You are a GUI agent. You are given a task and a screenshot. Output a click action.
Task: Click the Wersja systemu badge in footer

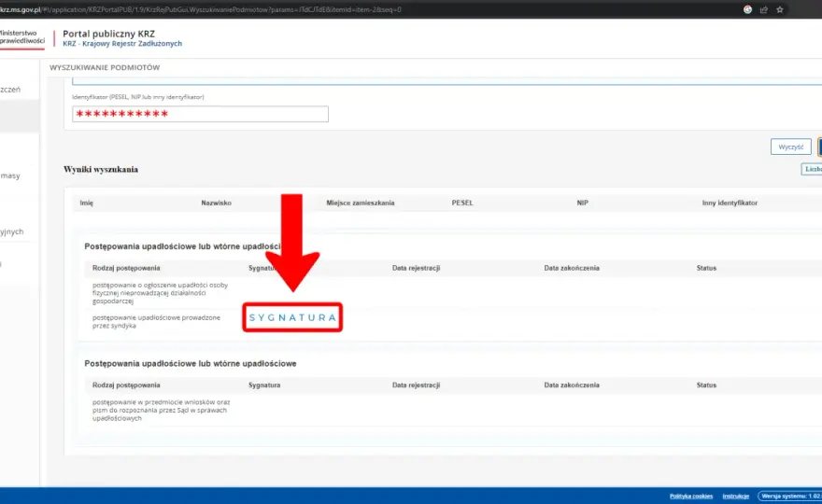[790, 496]
